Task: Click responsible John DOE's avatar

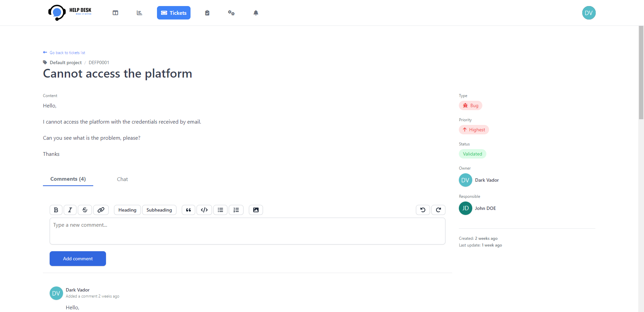Action: coord(466,208)
